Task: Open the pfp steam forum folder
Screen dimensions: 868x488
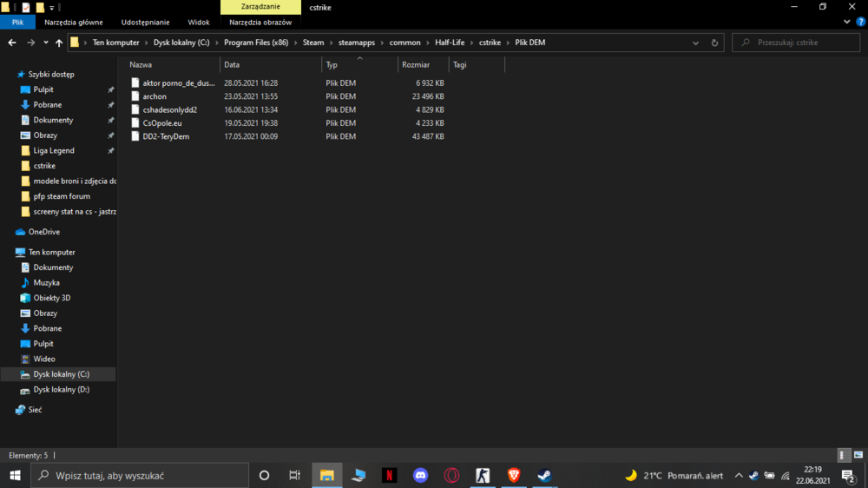Action: click(62, 196)
